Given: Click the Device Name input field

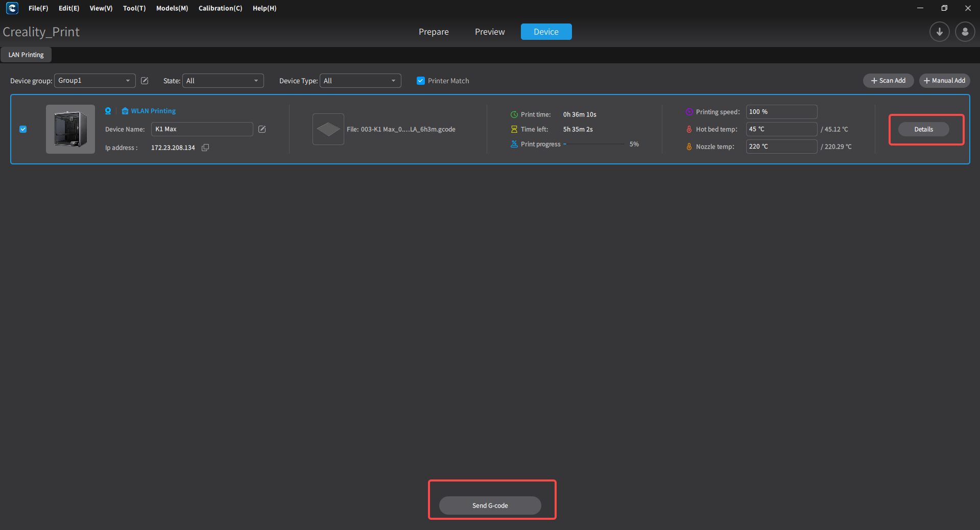Looking at the screenshot, I should click(x=202, y=129).
